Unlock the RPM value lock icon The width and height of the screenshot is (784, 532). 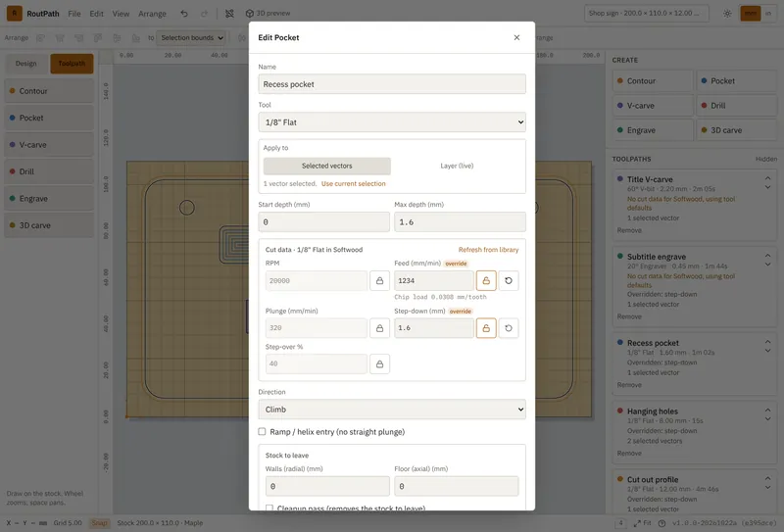(379, 280)
